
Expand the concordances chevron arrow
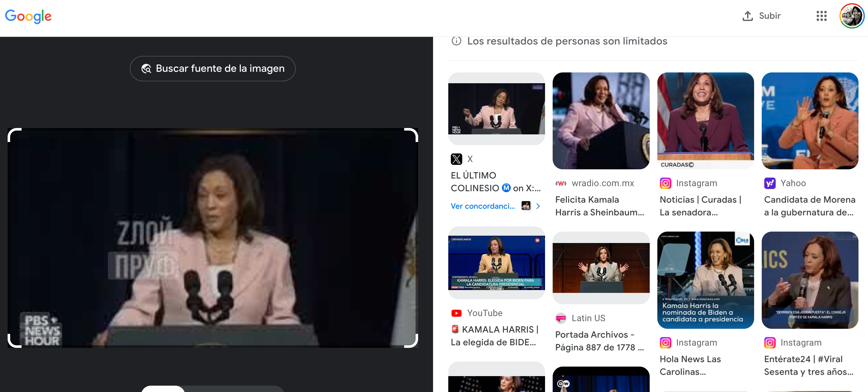pos(538,206)
